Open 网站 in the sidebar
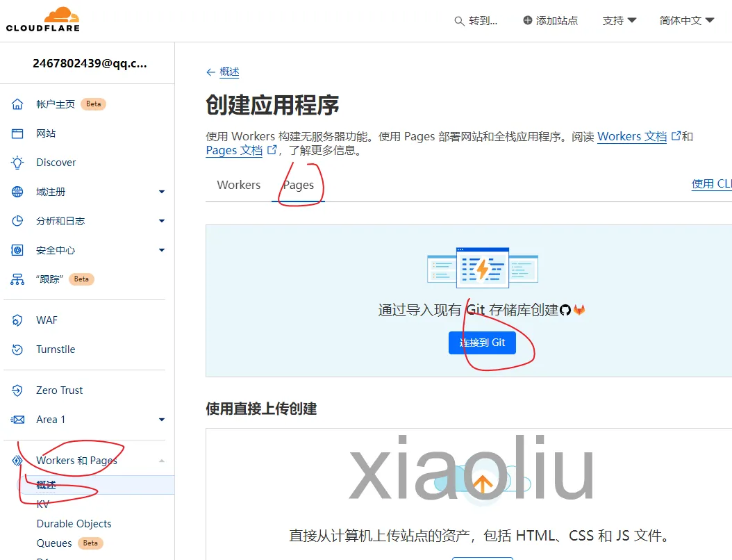 pos(46,133)
